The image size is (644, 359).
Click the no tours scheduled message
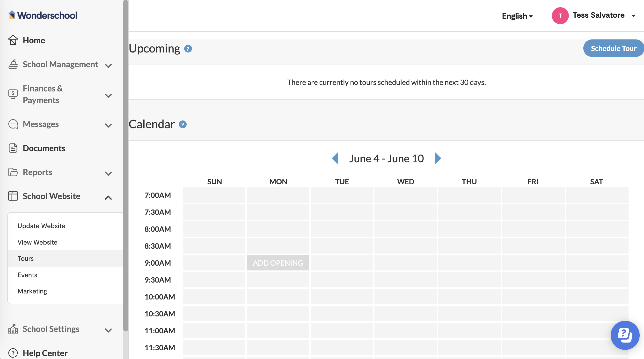[x=387, y=82]
